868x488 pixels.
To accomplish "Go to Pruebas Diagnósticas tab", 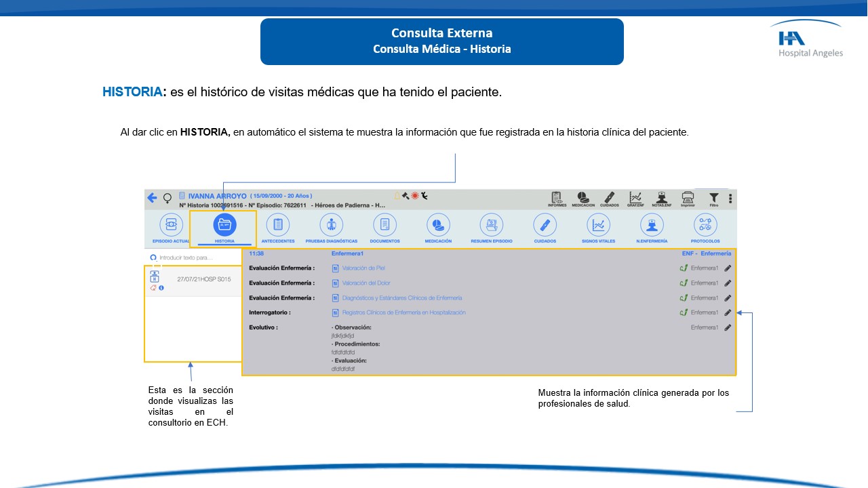I will pos(331,228).
